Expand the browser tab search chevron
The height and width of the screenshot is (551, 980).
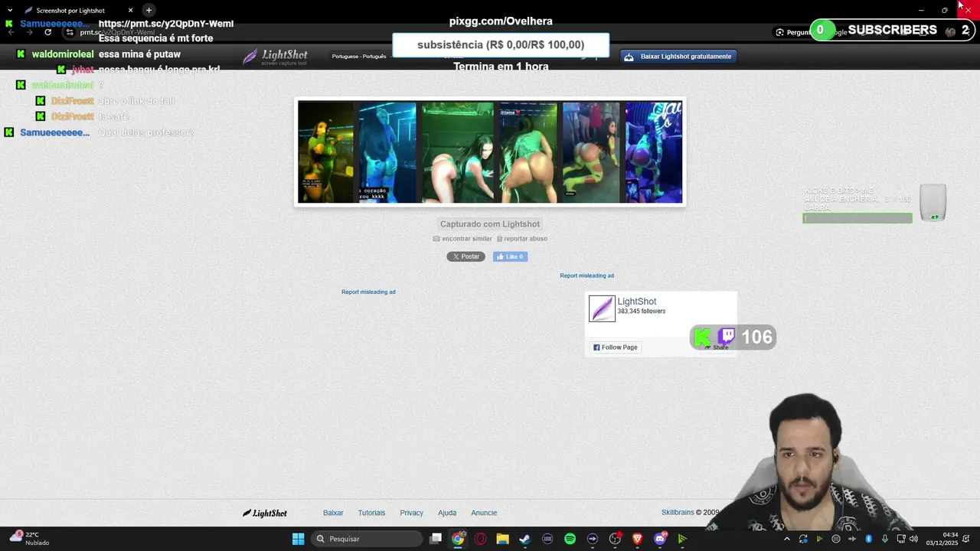(x=9, y=10)
